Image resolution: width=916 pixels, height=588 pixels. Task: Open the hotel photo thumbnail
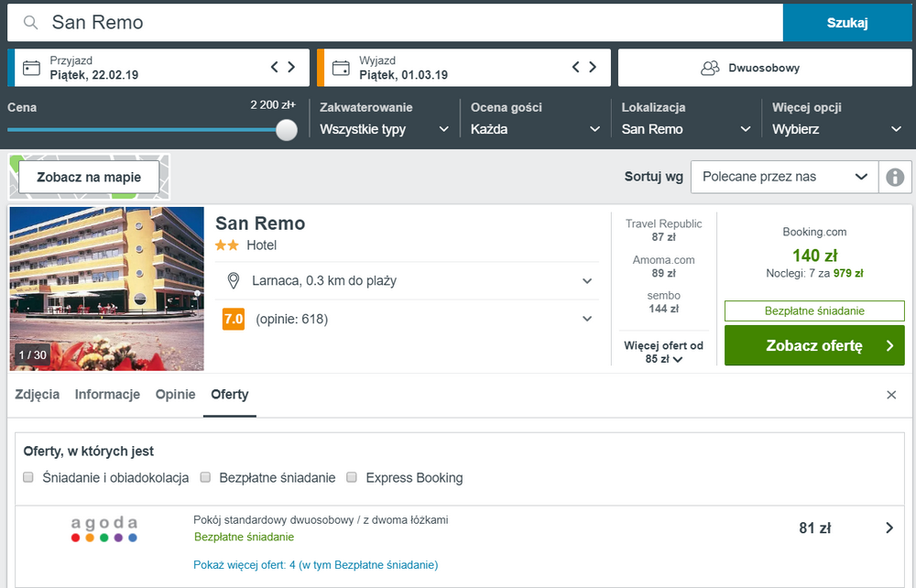[107, 289]
